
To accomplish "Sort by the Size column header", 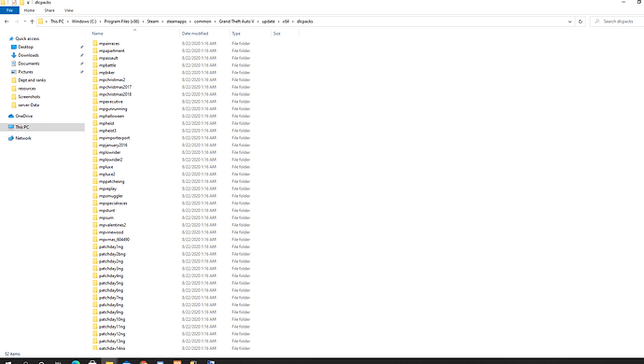I will [277, 34].
